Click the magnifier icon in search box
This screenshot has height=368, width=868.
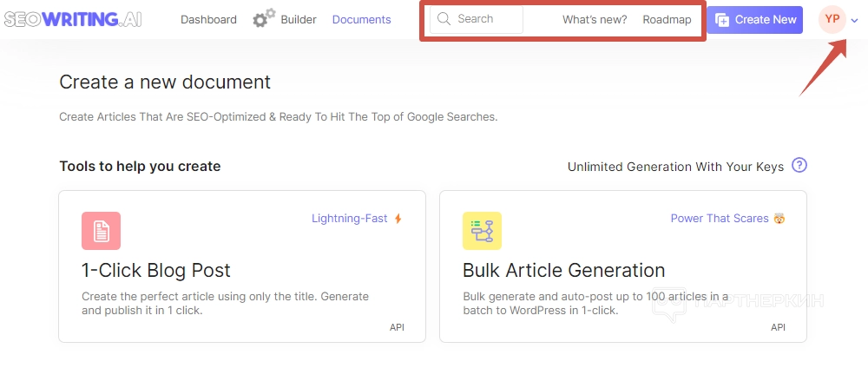pyautogui.click(x=444, y=19)
